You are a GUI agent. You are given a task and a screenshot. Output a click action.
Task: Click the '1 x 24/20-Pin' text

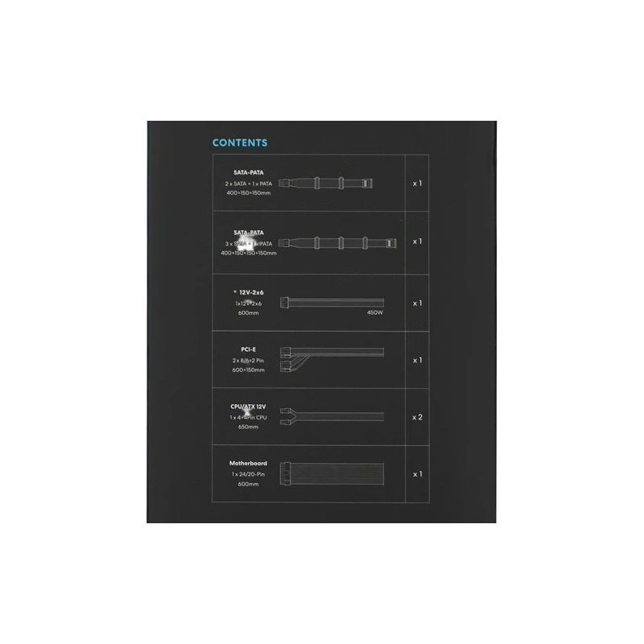pyautogui.click(x=248, y=474)
